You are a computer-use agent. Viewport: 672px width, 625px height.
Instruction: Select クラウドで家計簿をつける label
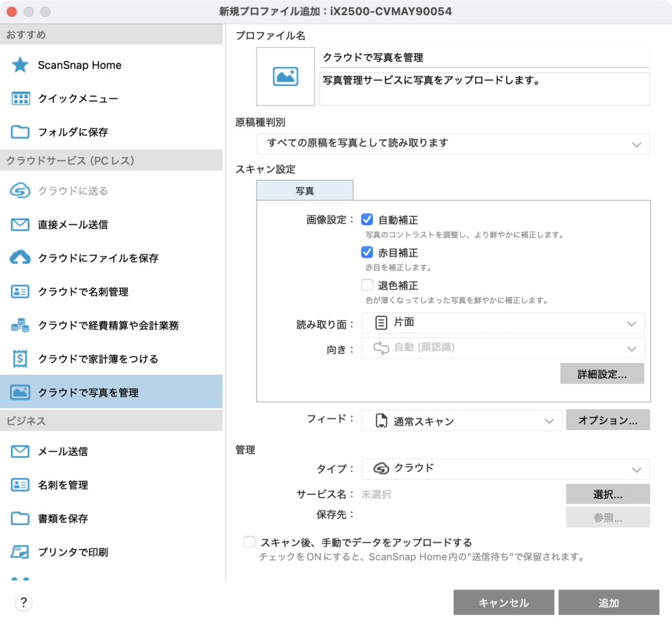click(x=98, y=359)
